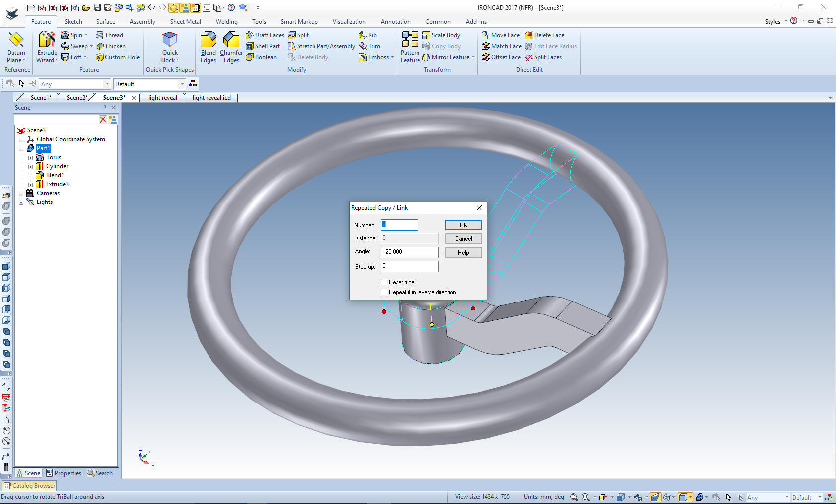Viewport: 836px width, 504px height.
Task: Expand the Extrude3 tree node
Action: tap(31, 185)
